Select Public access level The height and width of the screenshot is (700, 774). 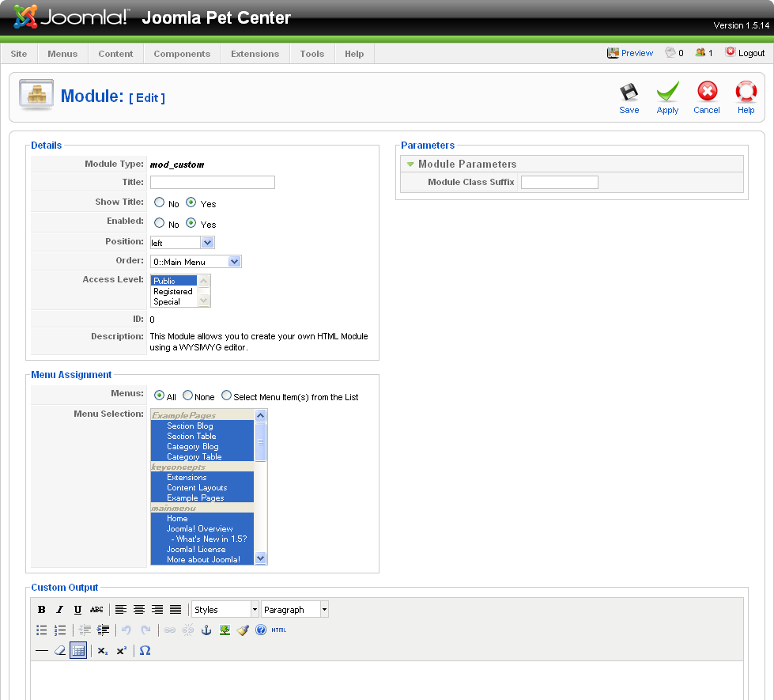tap(174, 281)
